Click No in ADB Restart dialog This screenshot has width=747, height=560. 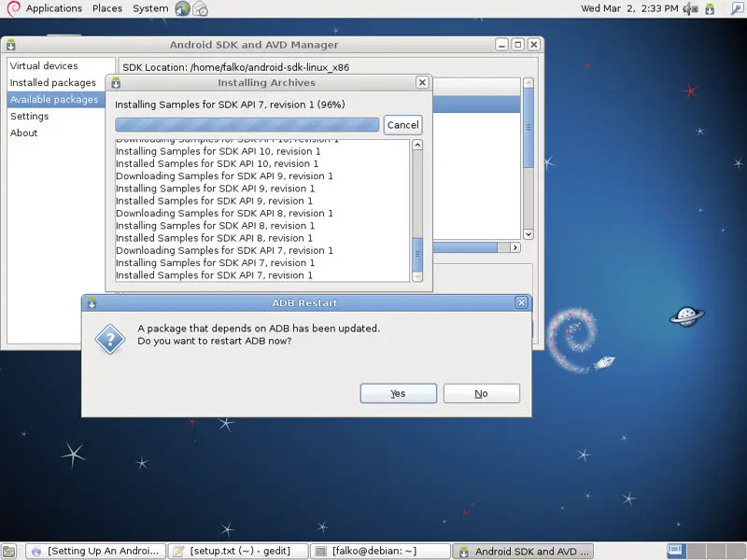(x=481, y=393)
